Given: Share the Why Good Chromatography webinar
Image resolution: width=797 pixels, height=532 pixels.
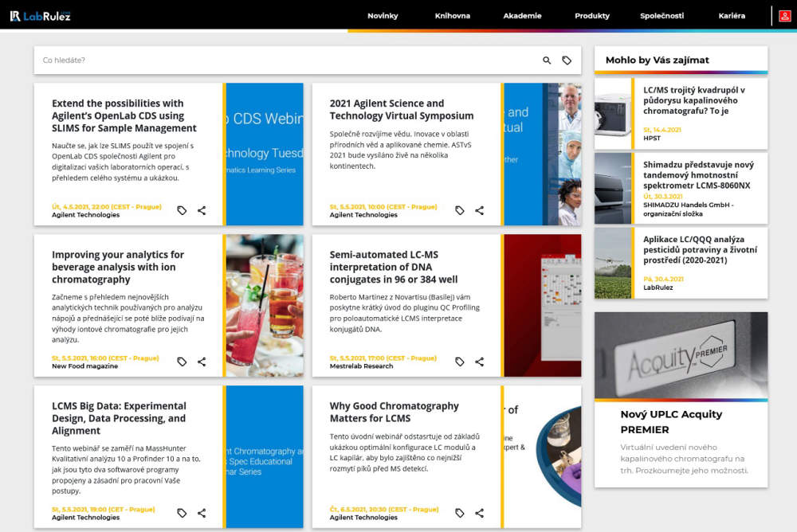Looking at the screenshot, I should click(x=479, y=513).
